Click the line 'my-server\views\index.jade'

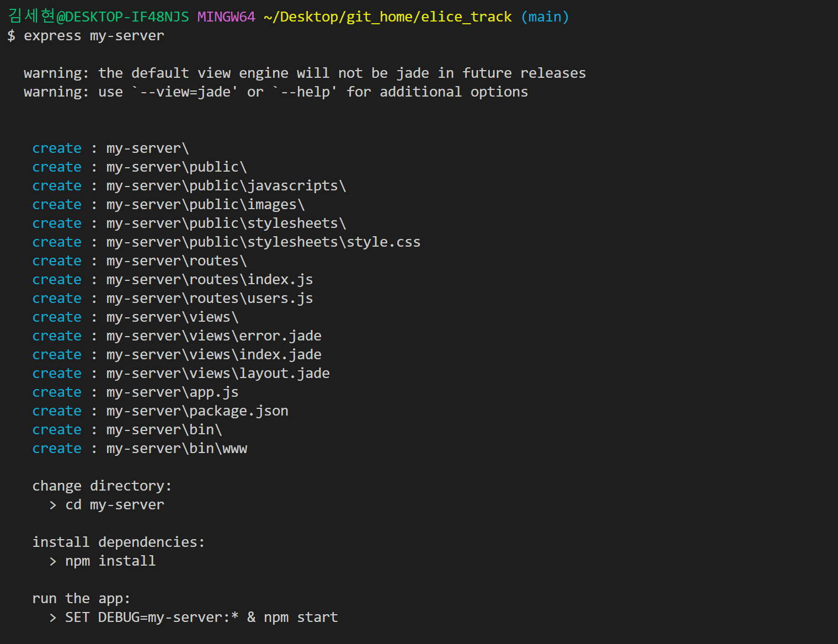pyautogui.click(x=214, y=355)
